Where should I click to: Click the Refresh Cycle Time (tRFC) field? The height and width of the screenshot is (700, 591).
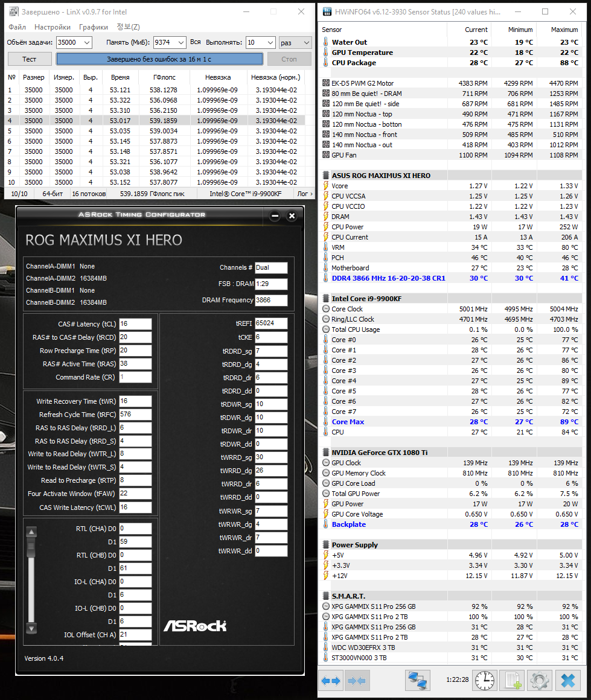click(135, 415)
